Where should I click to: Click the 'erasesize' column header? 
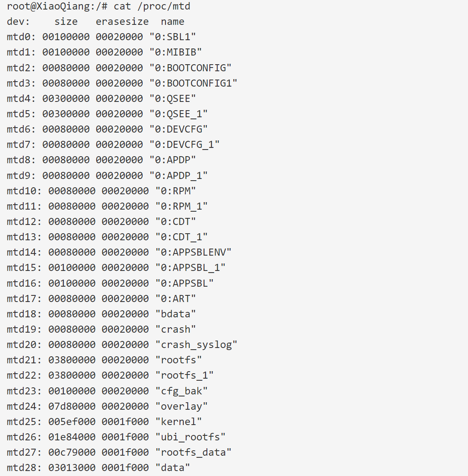(122, 22)
